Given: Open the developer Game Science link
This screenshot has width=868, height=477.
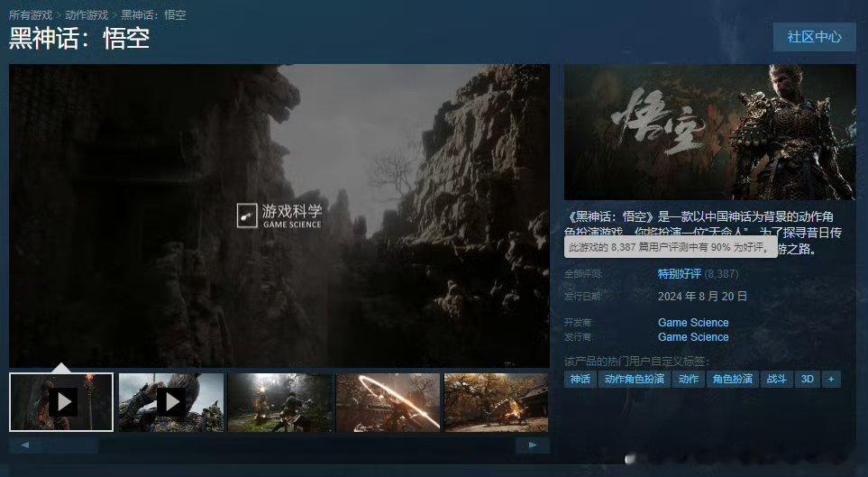Looking at the screenshot, I should tap(693, 323).
